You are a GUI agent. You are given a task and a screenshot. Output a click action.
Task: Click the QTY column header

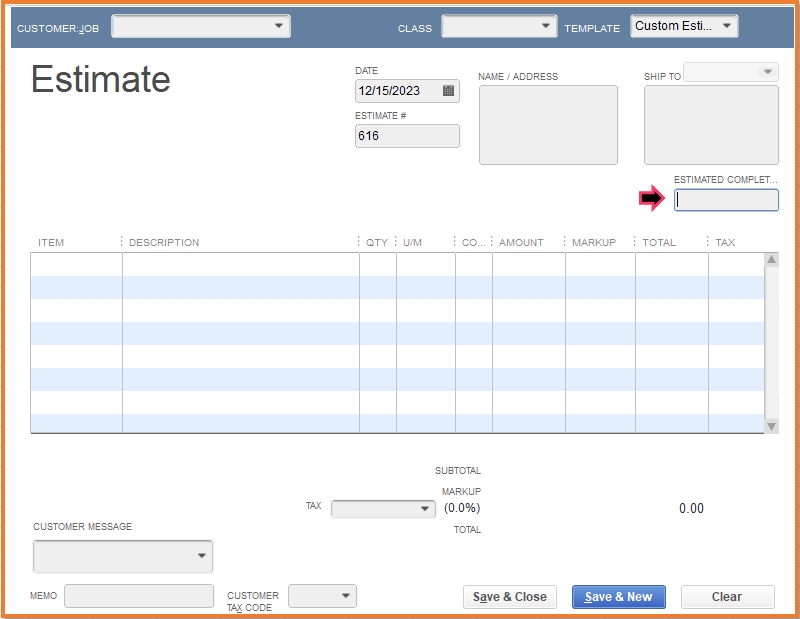click(377, 242)
